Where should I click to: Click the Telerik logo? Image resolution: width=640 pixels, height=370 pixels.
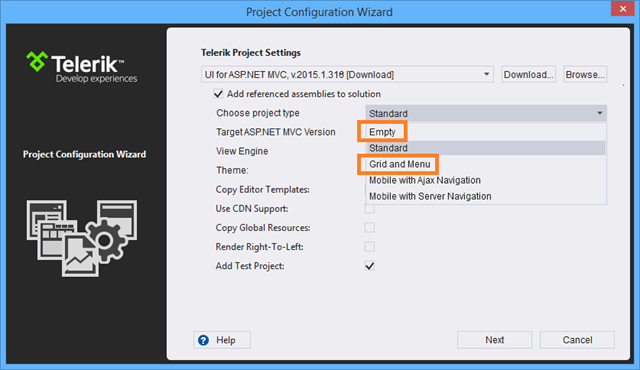[82, 67]
